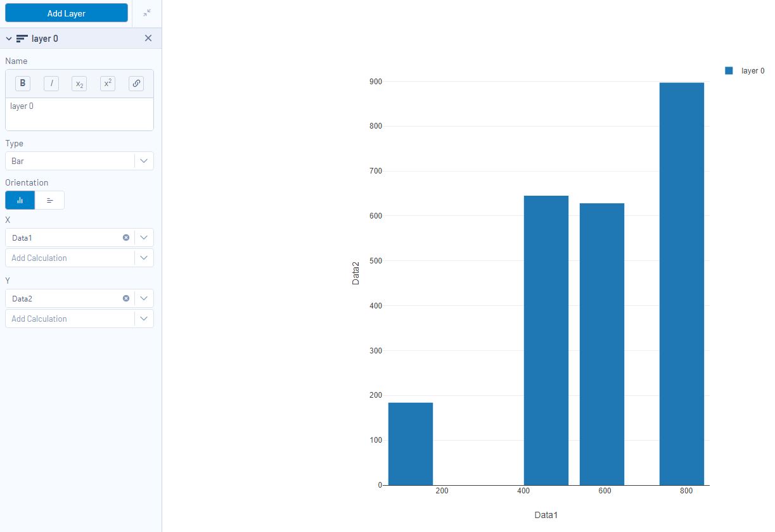This screenshot has width=775, height=532.
Task: Insert subscript in the layer name
Action: click(x=79, y=83)
